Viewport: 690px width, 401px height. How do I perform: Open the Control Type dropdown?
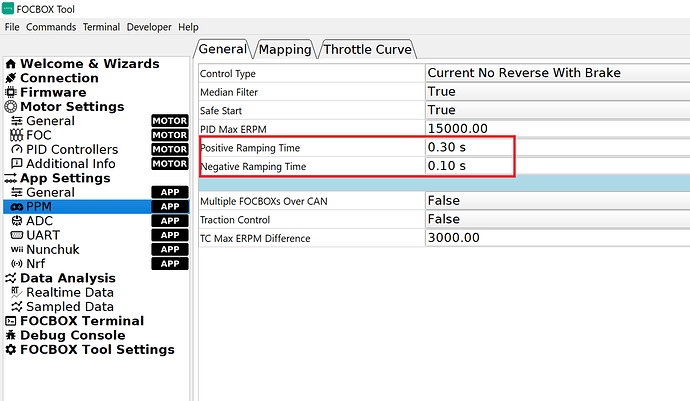tap(558, 73)
